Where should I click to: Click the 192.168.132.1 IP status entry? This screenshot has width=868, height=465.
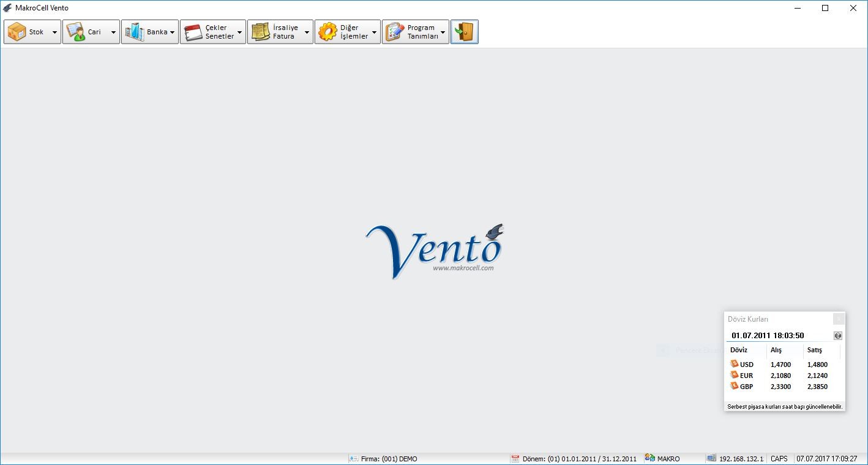point(741,459)
